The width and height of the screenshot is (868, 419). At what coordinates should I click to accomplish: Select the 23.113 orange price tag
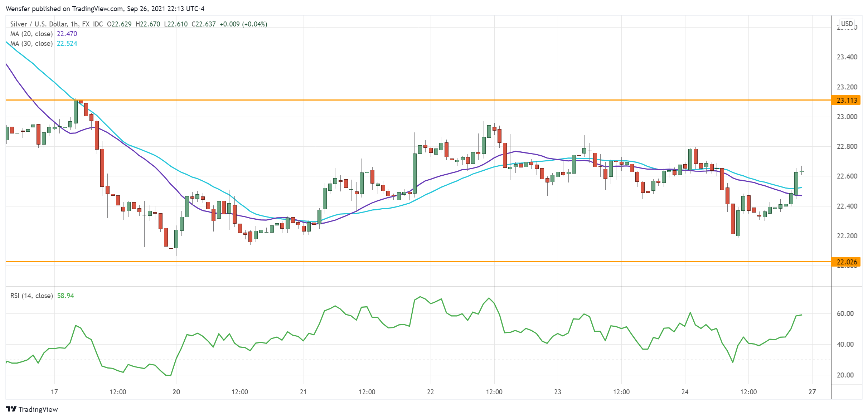[x=847, y=100]
